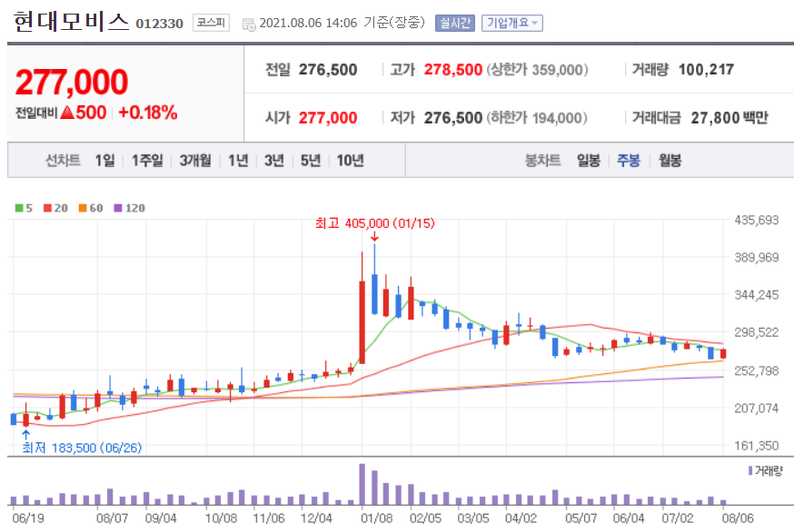
Task: Click the 161,350 y-axis price label
Action: point(757,446)
